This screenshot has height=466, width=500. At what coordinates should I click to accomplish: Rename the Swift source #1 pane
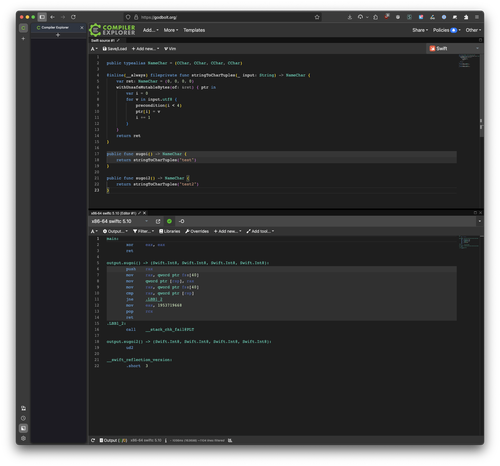[x=118, y=40]
